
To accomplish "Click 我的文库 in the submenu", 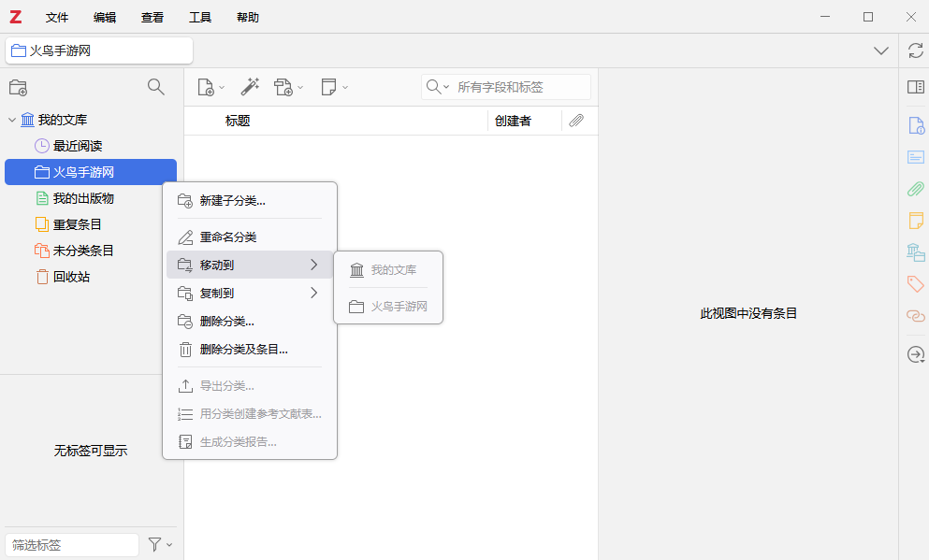I will 388,270.
